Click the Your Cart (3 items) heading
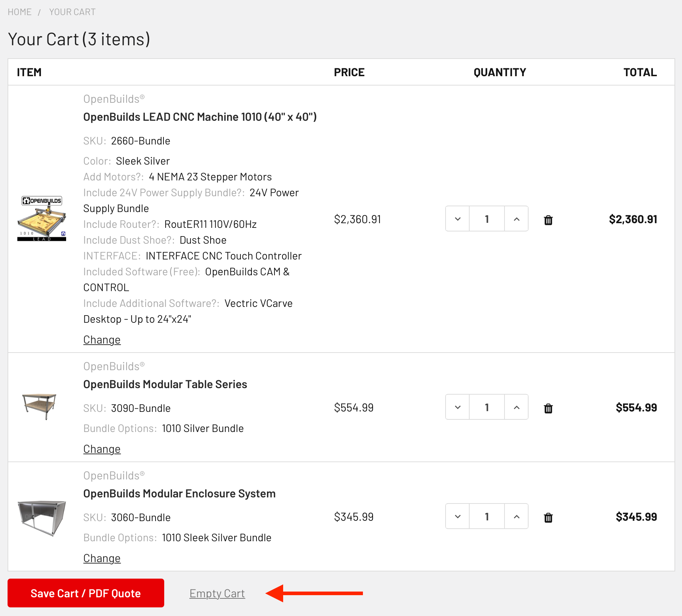Image resolution: width=682 pixels, height=616 pixels. pos(79,39)
